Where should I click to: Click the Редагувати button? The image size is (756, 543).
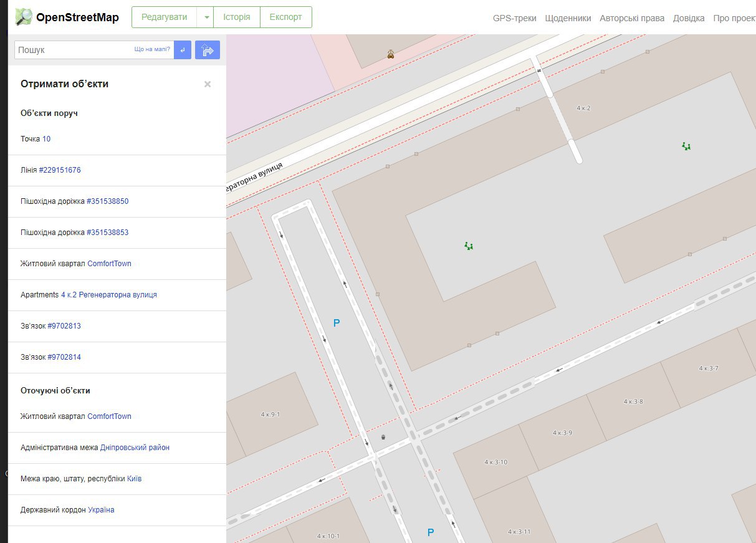point(164,17)
